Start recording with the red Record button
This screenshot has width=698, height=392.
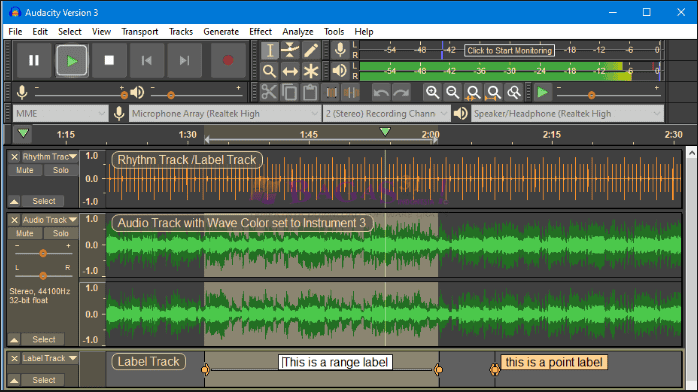point(228,60)
